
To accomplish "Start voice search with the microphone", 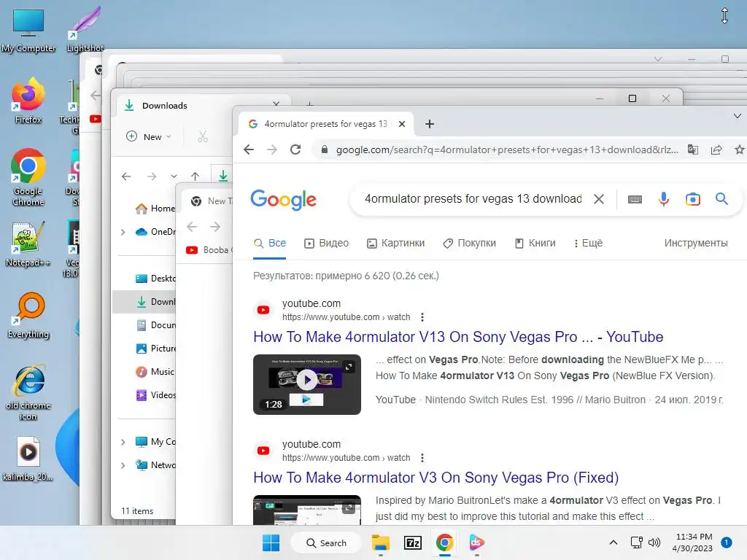I will point(664,199).
